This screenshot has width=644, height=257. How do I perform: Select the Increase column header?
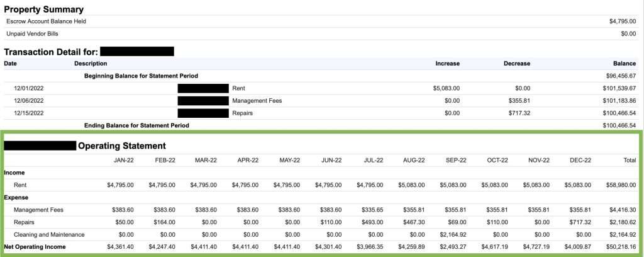(447, 64)
